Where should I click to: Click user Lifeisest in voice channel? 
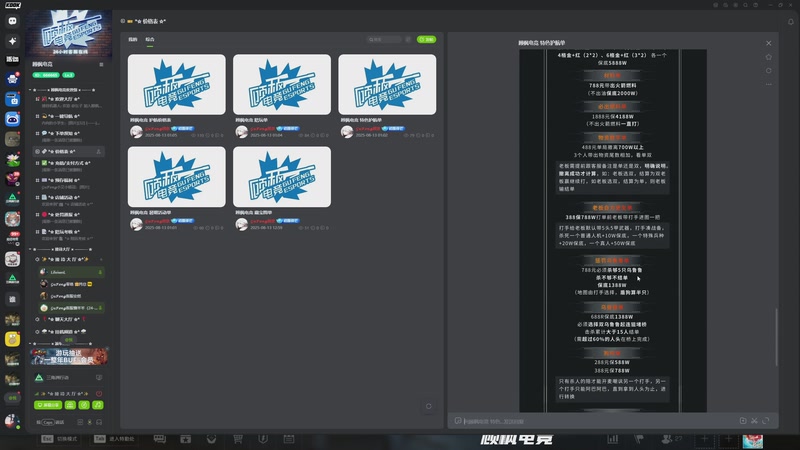[x=71, y=272]
